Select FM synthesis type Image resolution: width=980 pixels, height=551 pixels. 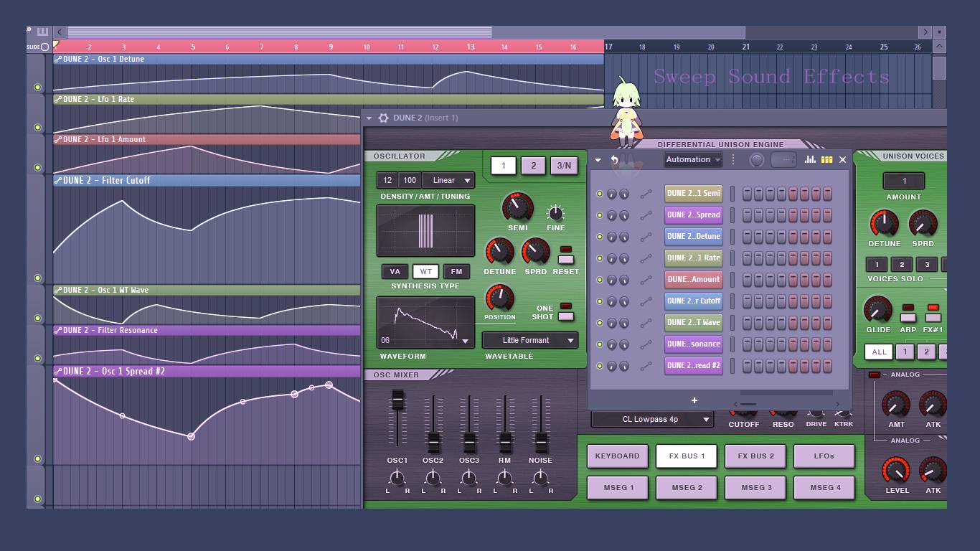point(456,271)
